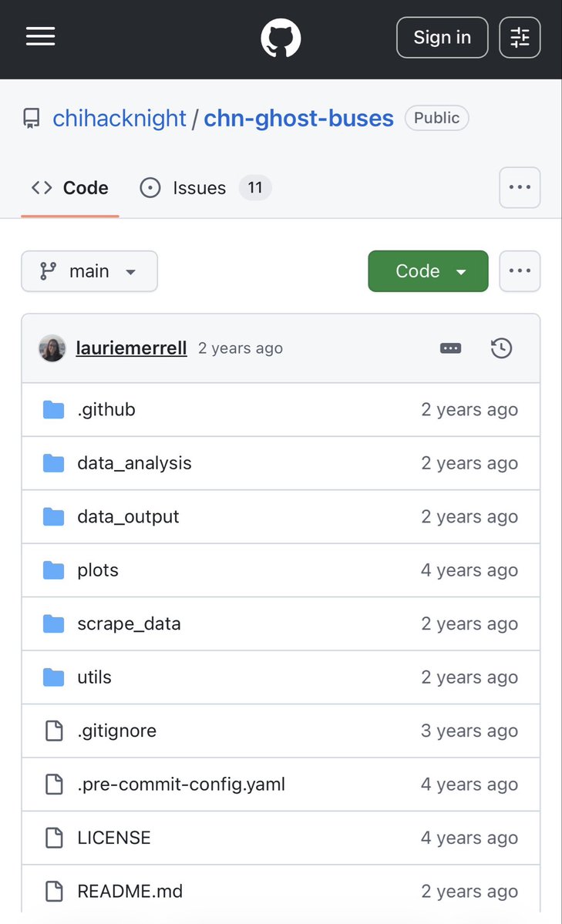Click scrape_data row '2 years ago' timestamp
562x924 pixels.
point(469,624)
